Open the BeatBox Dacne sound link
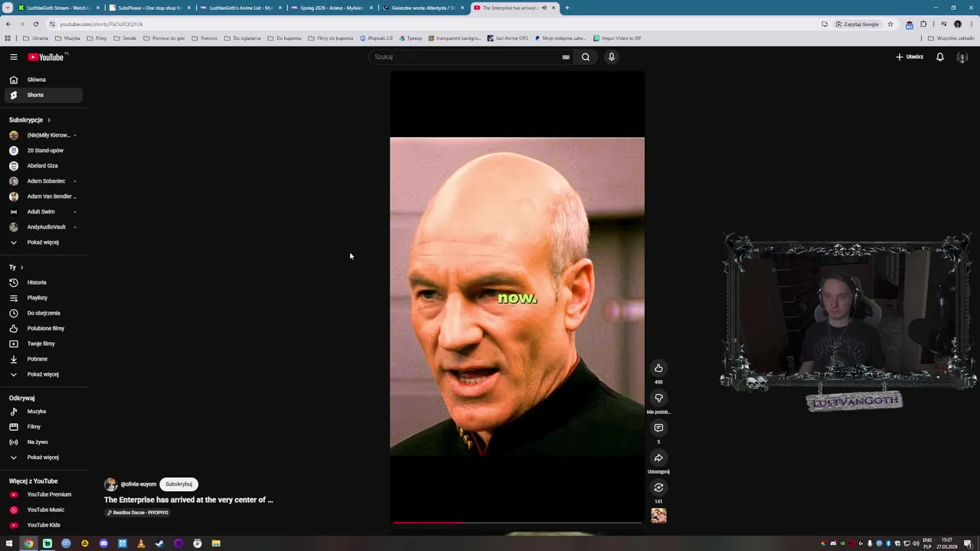Image resolution: width=980 pixels, height=551 pixels. click(137, 513)
